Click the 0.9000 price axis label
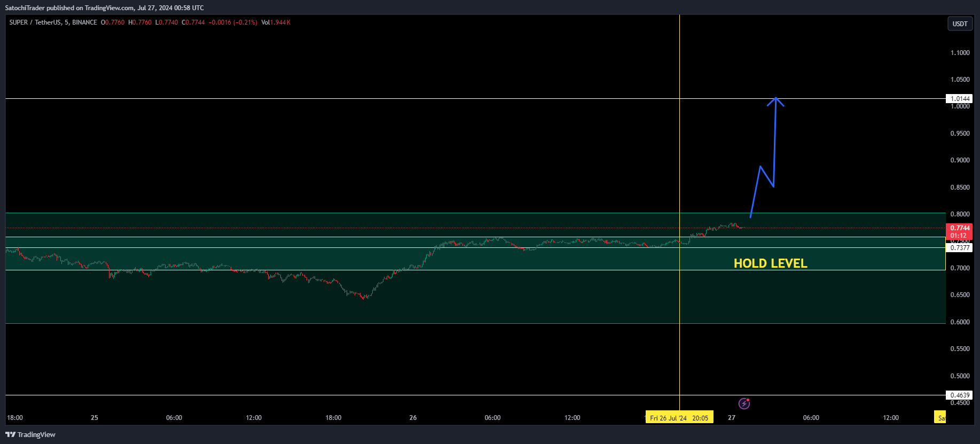 pos(960,160)
